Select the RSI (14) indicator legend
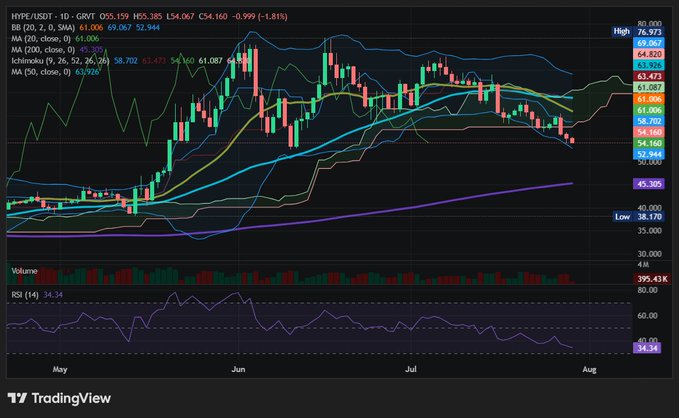The width and height of the screenshot is (679, 418). 25,295
